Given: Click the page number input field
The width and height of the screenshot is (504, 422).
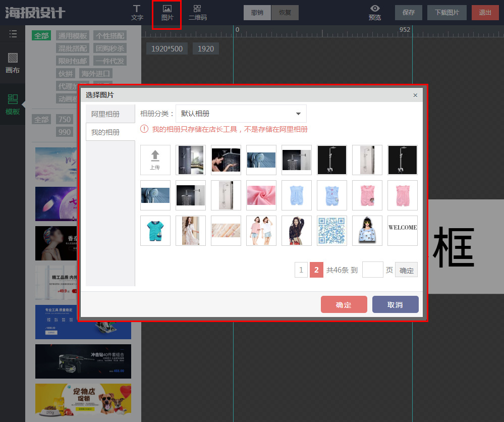Looking at the screenshot, I should click(372, 270).
